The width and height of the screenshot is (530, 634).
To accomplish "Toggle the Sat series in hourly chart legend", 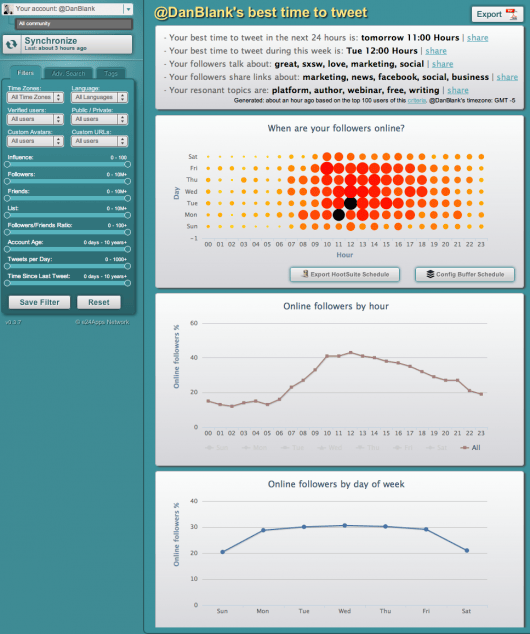I will pyautogui.click(x=437, y=448).
